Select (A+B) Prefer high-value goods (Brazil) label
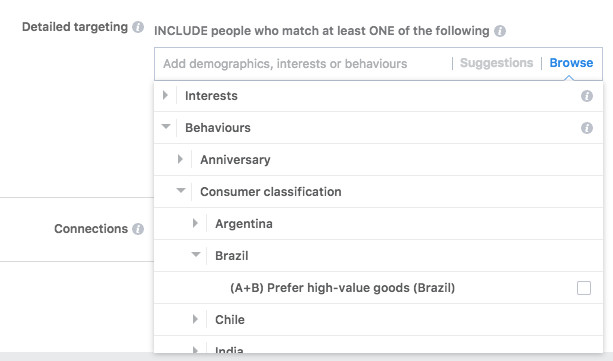Viewport: 613px width, 361px height. [x=342, y=288]
